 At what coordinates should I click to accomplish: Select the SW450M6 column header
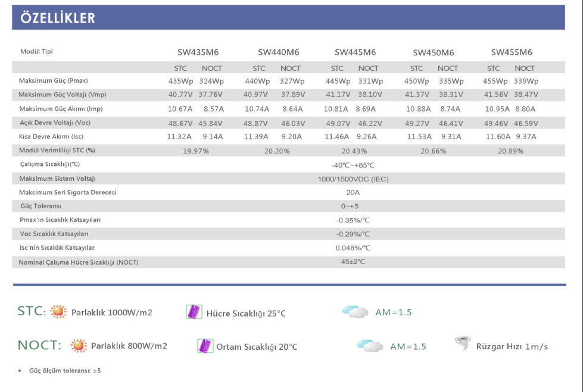click(x=434, y=53)
